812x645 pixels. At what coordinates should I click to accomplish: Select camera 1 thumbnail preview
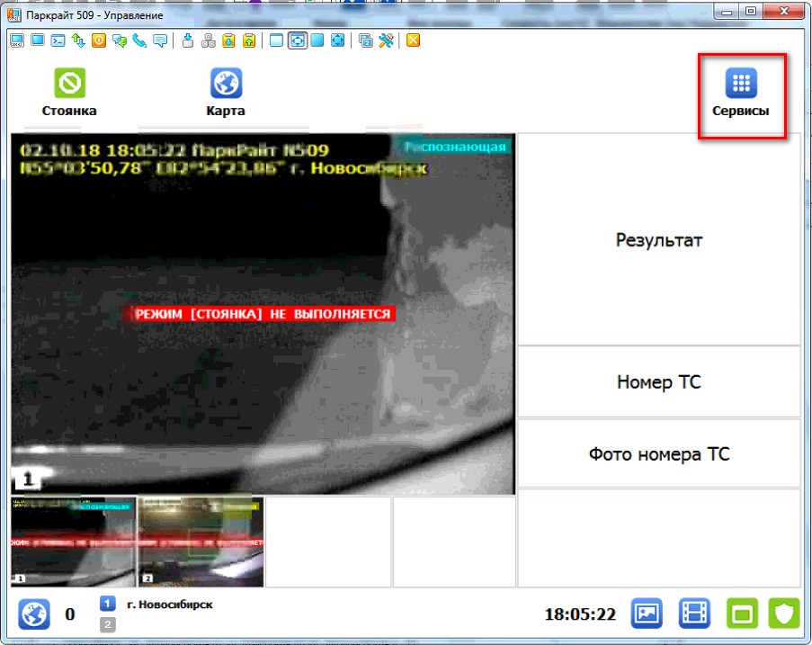[73, 542]
